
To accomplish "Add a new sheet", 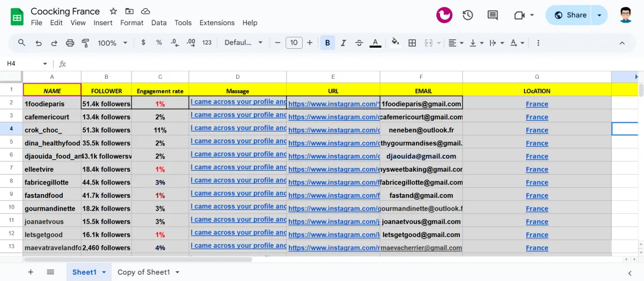I will (31, 272).
